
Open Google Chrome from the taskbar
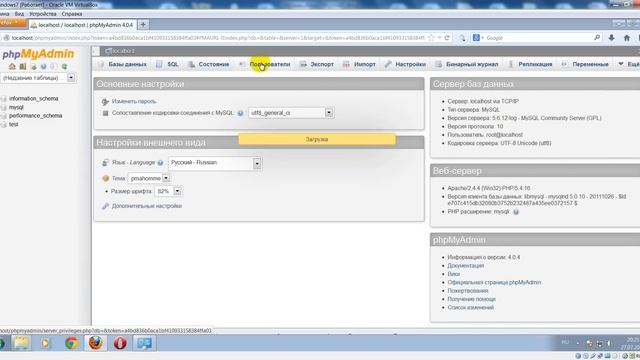tap(71, 343)
